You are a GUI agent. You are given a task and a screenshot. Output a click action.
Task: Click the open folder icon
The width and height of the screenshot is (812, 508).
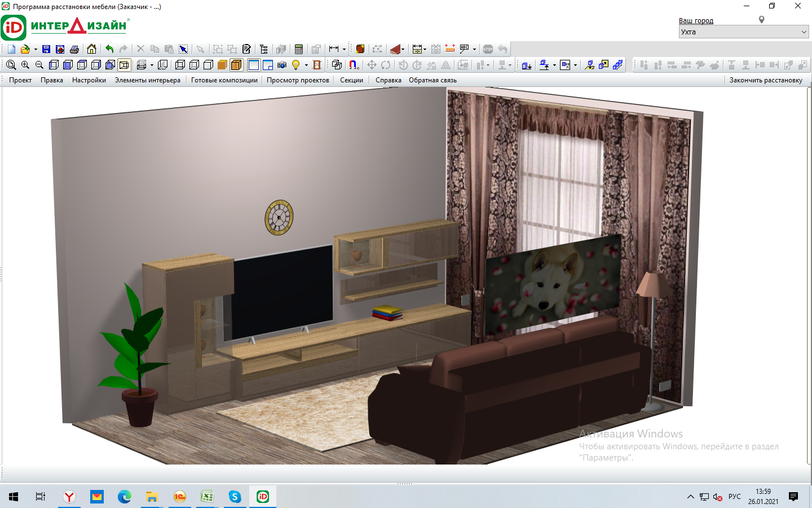pos(25,49)
